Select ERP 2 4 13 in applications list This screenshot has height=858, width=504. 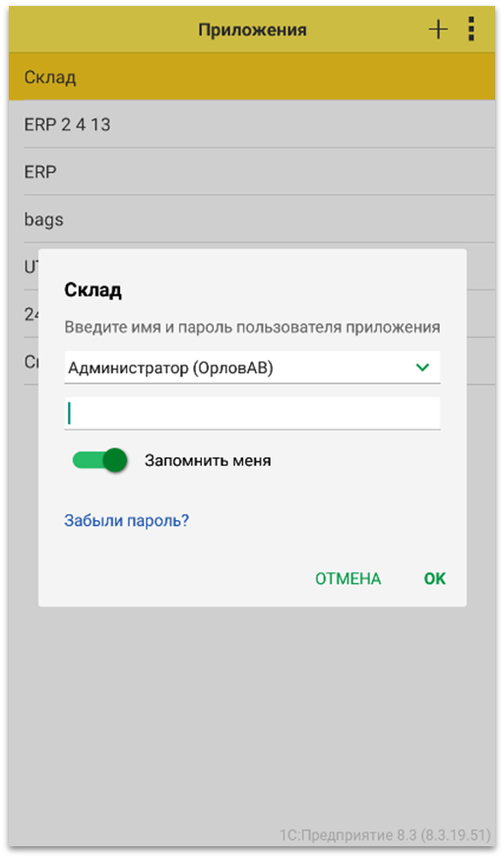(252, 124)
